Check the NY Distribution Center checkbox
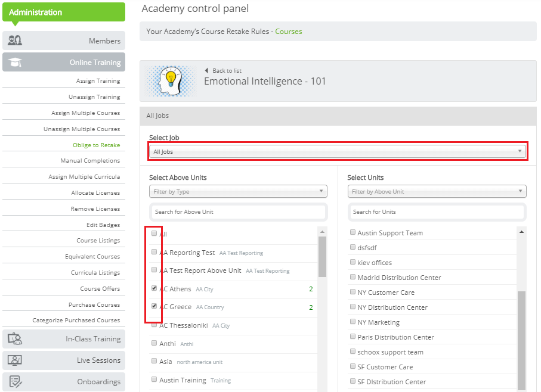The width and height of the screenshot is (541, 392). 353,307
